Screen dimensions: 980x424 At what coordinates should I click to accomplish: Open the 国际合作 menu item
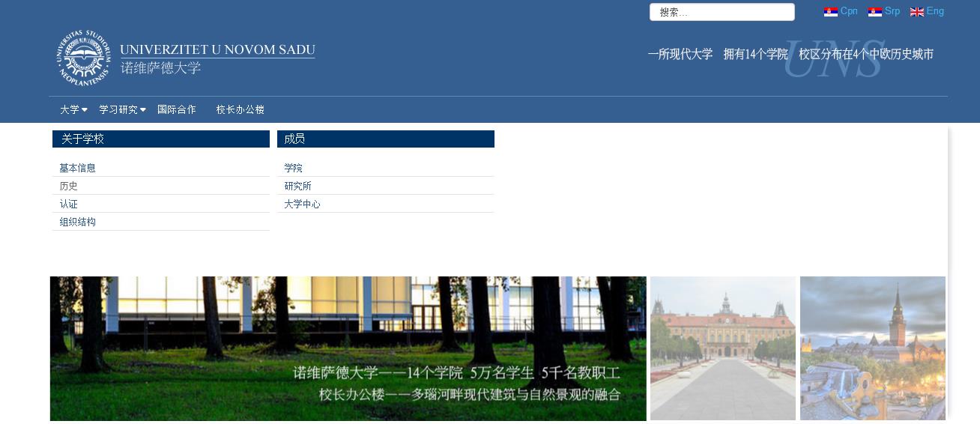[x=177, y=109]
